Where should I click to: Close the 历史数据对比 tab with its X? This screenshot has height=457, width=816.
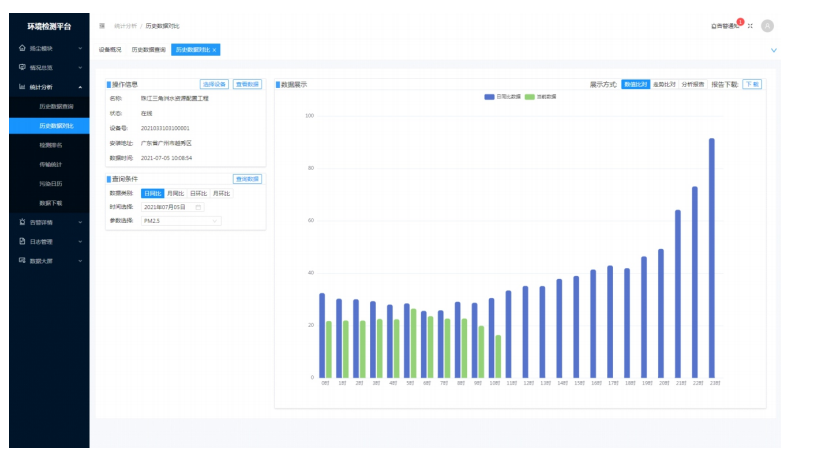[215, 49]
